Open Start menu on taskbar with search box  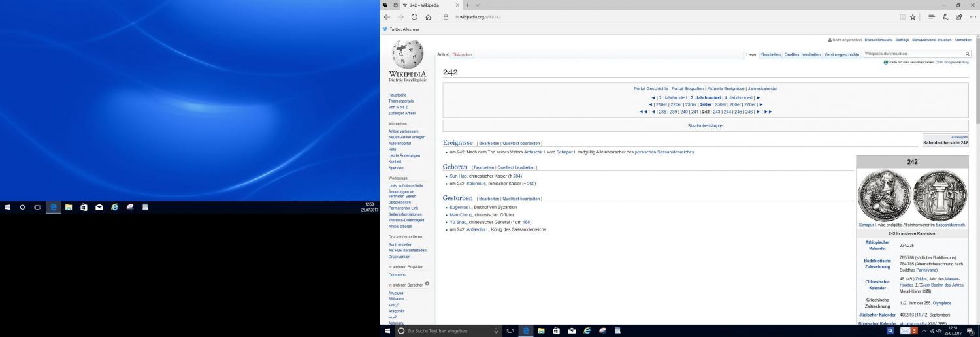tap(387, 330)
